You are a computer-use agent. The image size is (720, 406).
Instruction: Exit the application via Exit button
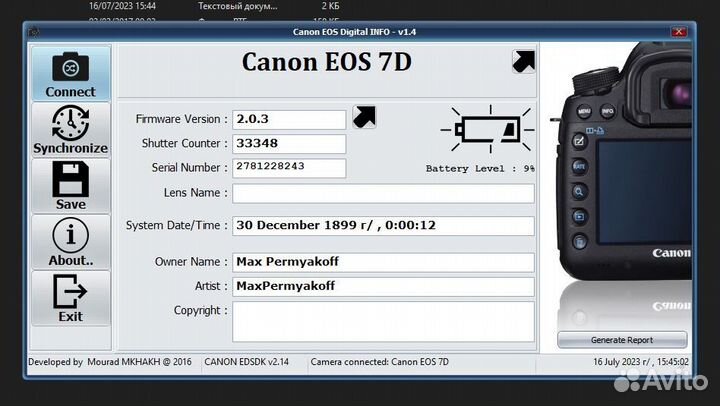(x=71, y=299)
